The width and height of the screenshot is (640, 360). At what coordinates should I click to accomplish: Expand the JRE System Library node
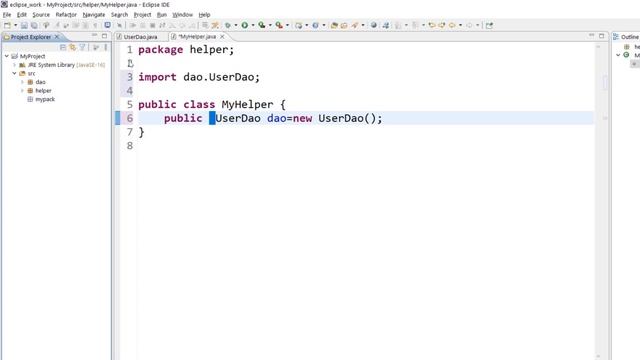tap(14, 64)
